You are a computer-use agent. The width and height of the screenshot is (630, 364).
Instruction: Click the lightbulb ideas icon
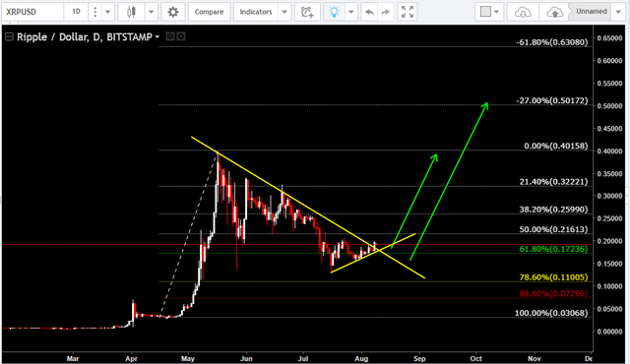point(334,12)
